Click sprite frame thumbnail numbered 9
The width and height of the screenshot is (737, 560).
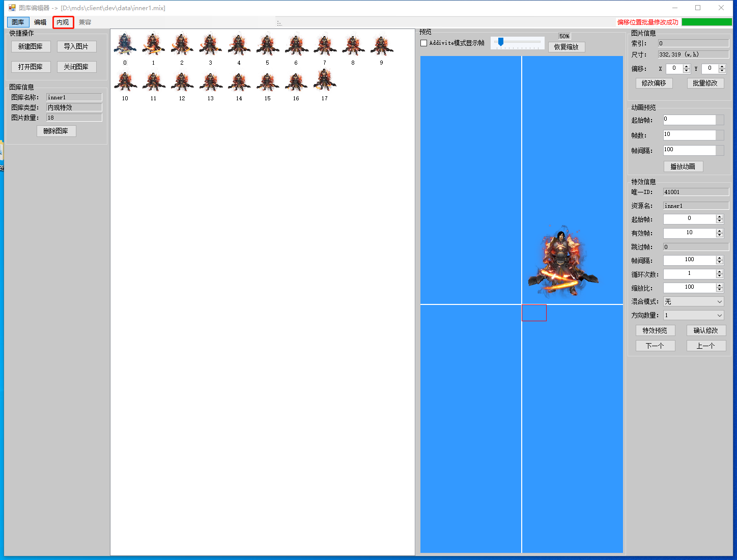point(381,45)
